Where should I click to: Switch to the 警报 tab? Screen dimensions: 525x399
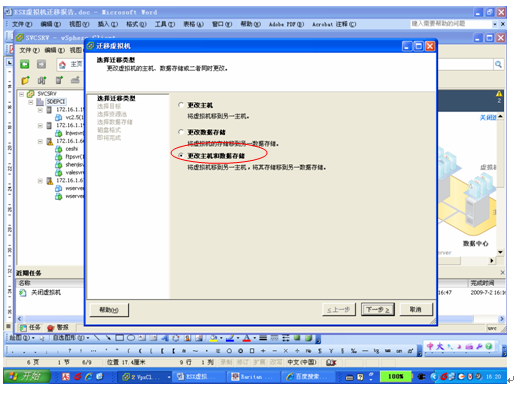59,327
